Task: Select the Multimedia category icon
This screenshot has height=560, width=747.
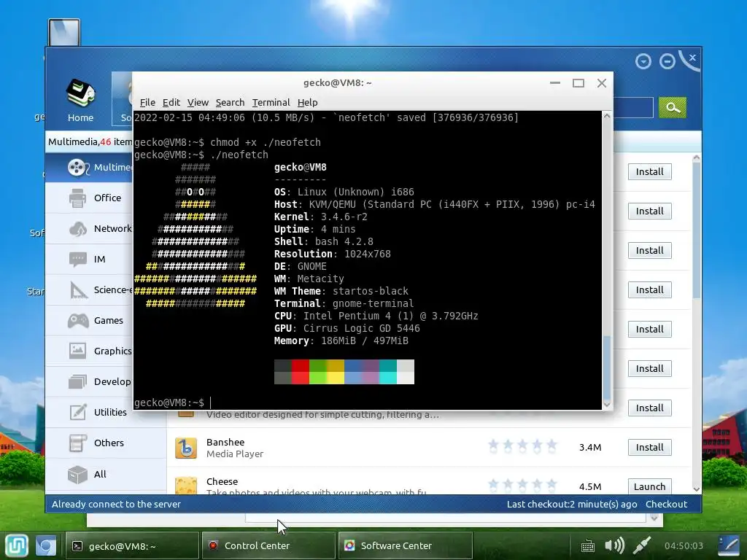Action: 77,167
